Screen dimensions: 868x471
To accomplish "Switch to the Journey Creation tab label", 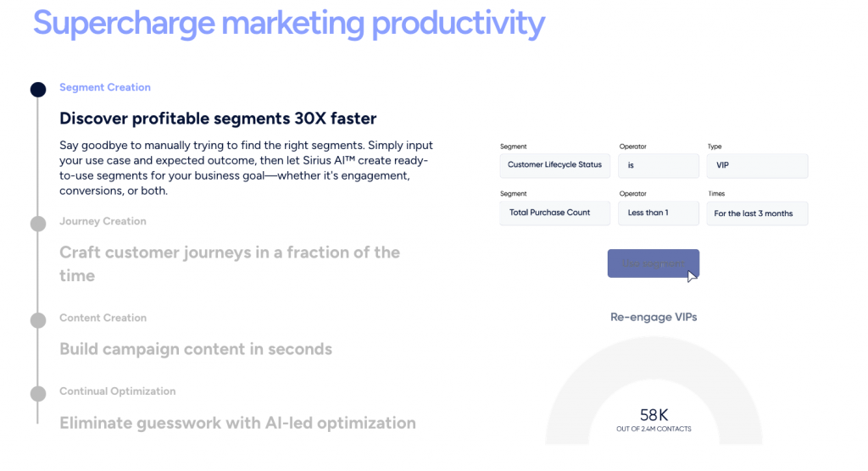I will click(x=103, y=221).
